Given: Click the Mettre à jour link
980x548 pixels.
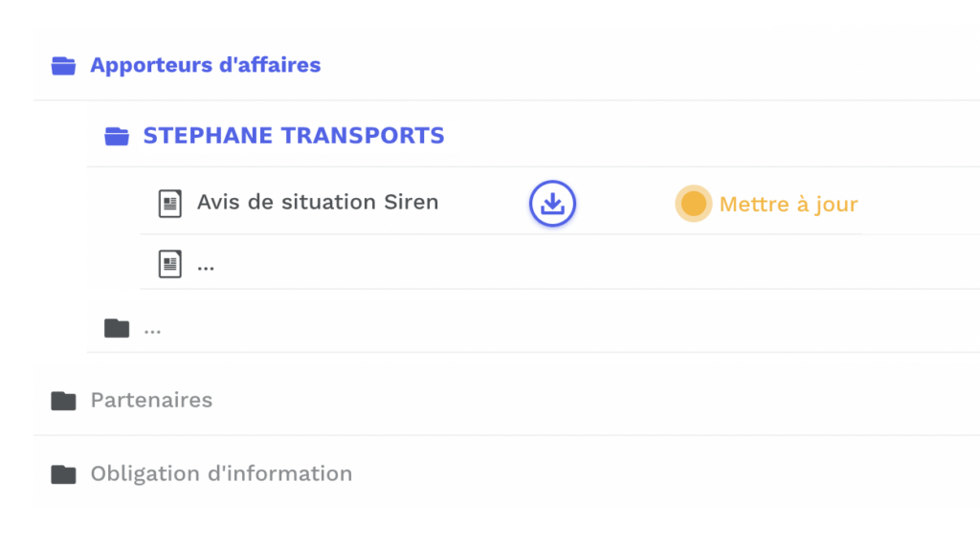Looking at the screenshot, I should (788, 205).
